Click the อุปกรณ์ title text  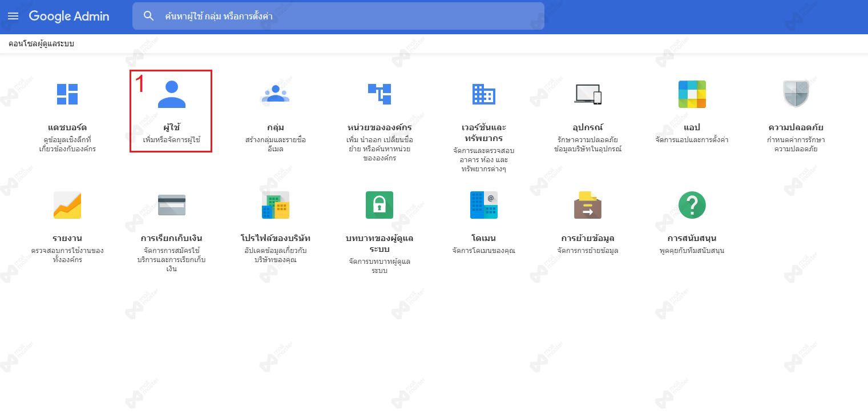[x=588, y=127]
